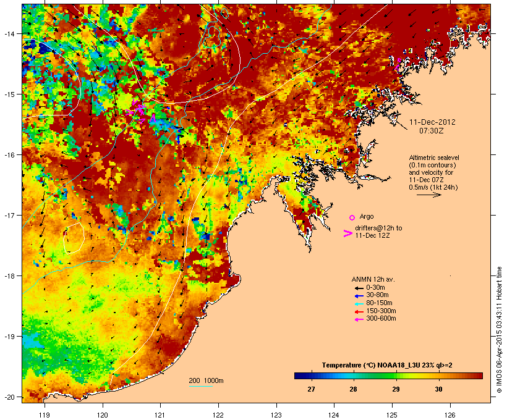This screenshot has height=420, width=507.
Task: Click the black 0-30m arrow legend symbol
Action: coord(359,288)
